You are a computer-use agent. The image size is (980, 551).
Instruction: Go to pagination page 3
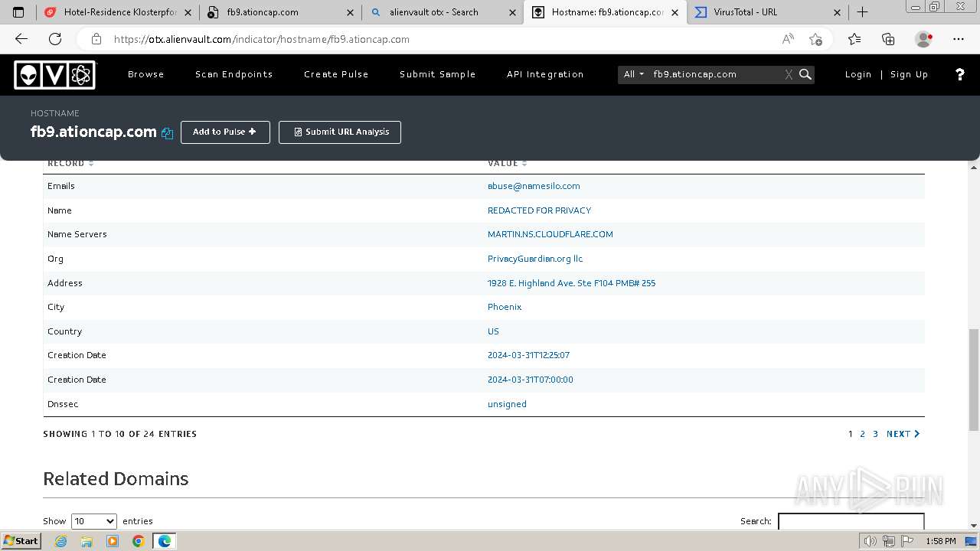(876, 434)
